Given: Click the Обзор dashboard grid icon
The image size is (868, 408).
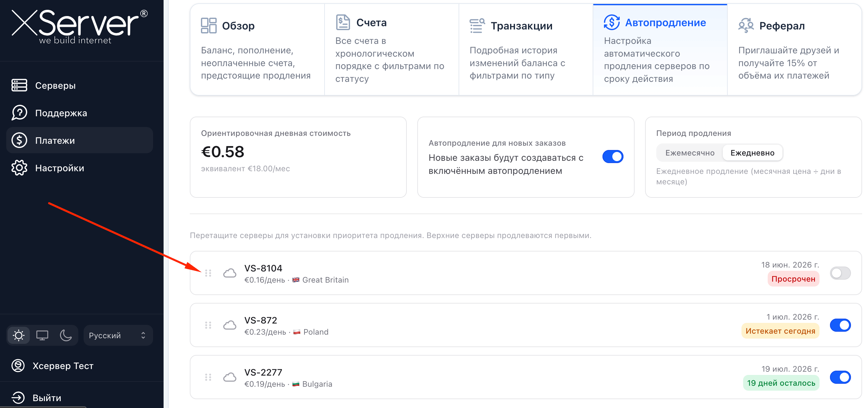Looking at the screenshot, I should pyautogui.click(x=208, y=26).
